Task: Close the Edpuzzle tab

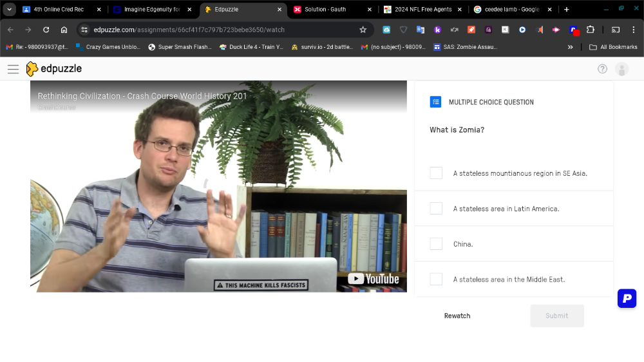Action: point(279,10)
